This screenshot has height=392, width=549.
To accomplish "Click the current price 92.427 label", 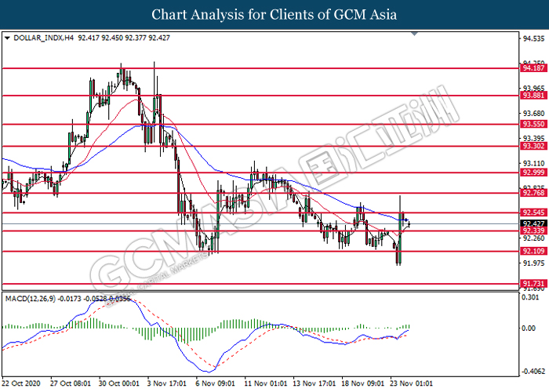I will (x=533, y=223).
